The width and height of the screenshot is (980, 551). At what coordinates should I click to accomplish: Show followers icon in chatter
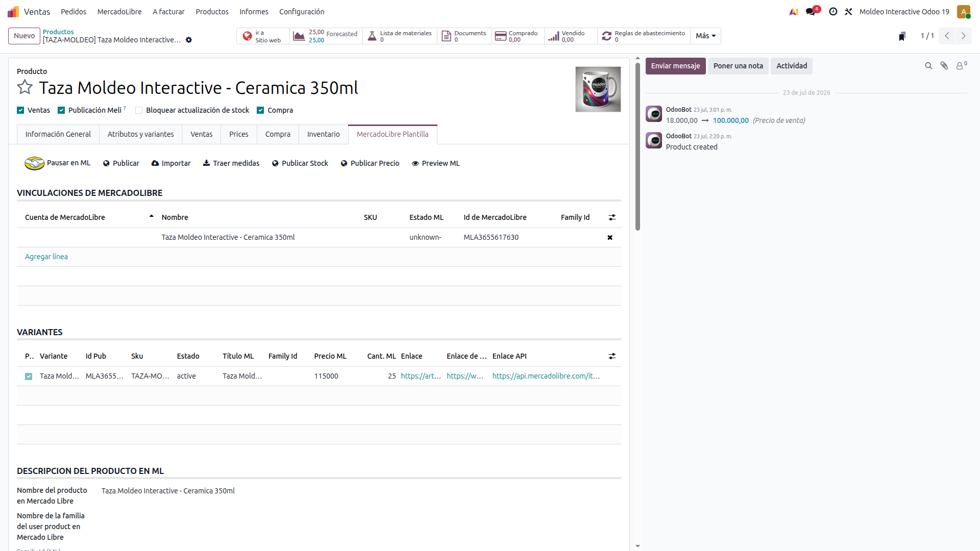coord(961,66)
